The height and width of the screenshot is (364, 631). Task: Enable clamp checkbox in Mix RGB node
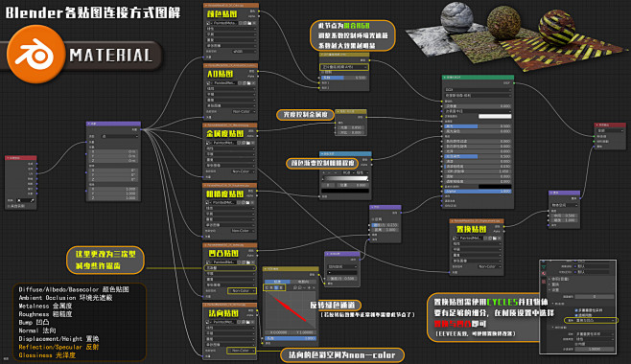[x=323, y=72]
